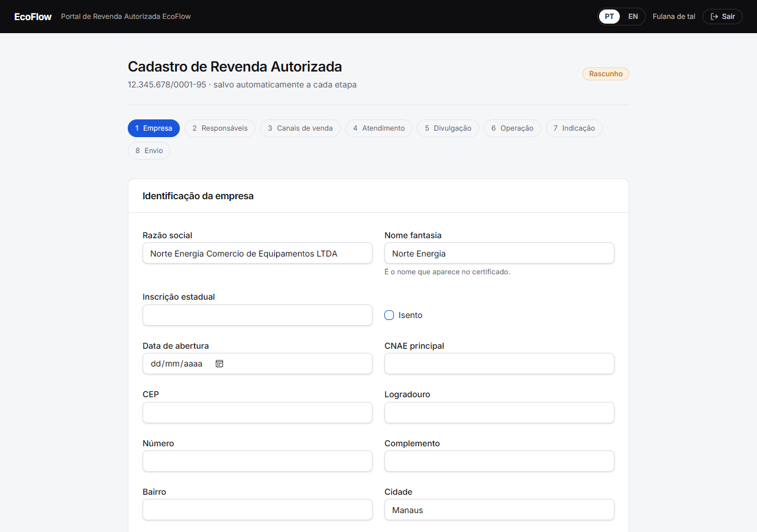
Task: Click the Sair logout button
Action: point(723,17)
